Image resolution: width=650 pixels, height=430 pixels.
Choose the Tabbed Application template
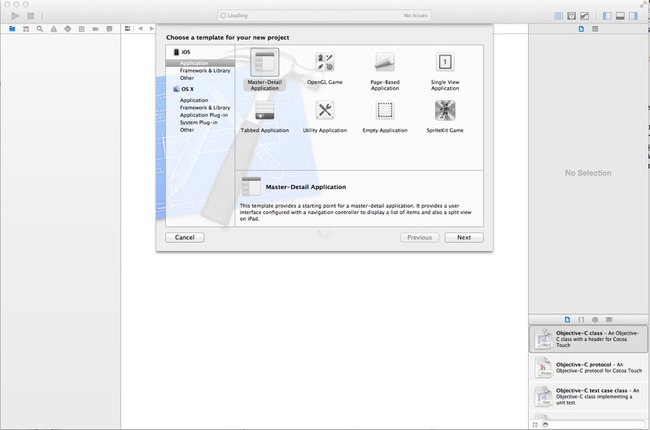click(x=264, y=117)
